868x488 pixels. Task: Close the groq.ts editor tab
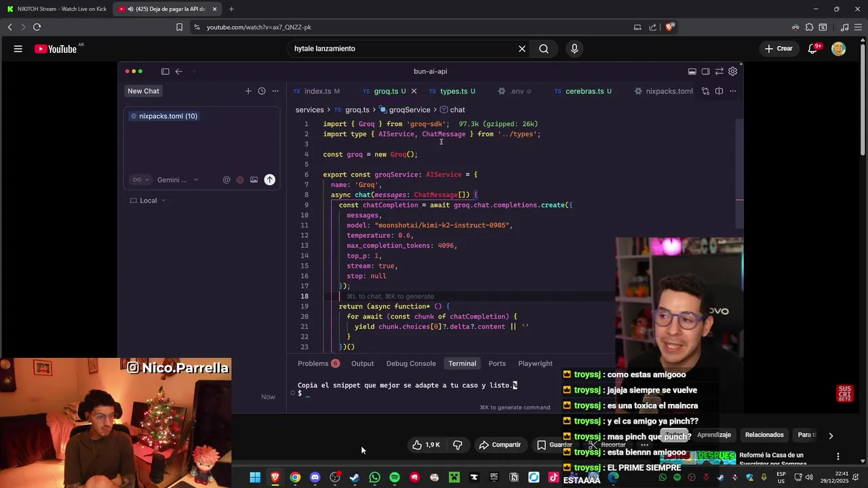414,91
